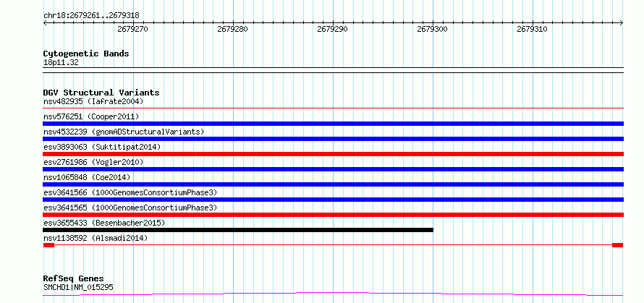Select nsv4532239 (gnomADStructuralVariants) label
The height and width of the screenshot is (303, 644).
coord(124,132)
